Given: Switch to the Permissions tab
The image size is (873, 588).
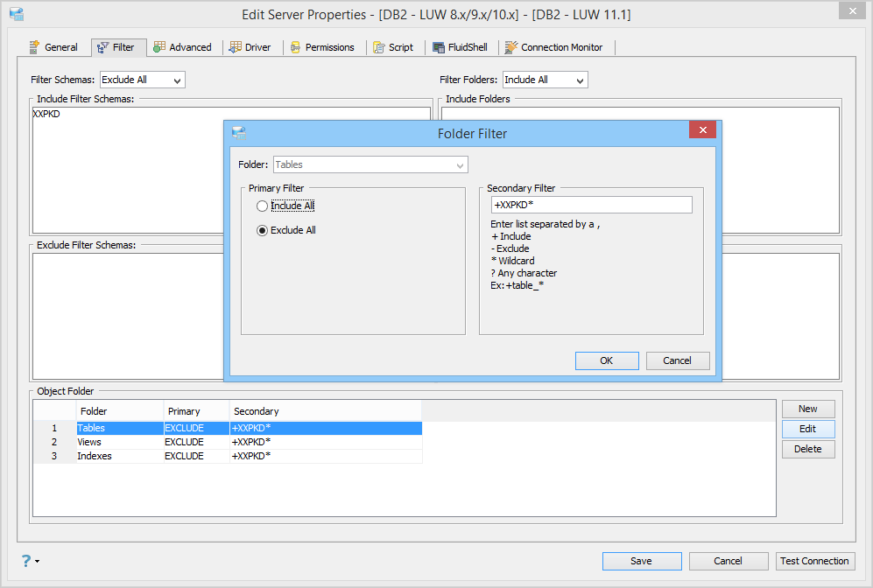Looking at the screenshot, I should pyautogui.click(x=323, y=47).
